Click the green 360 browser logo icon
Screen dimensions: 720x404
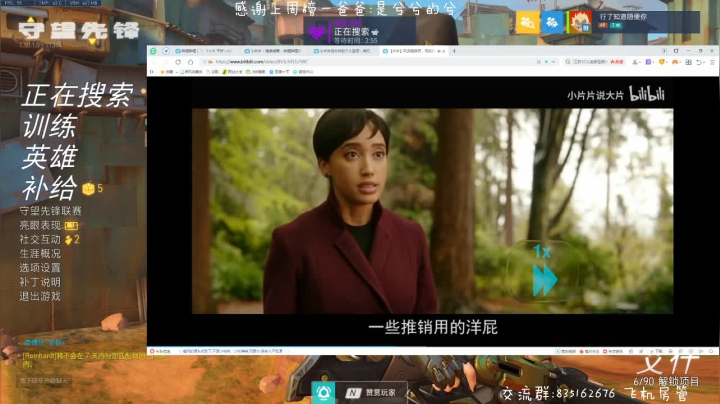point(153,51)
